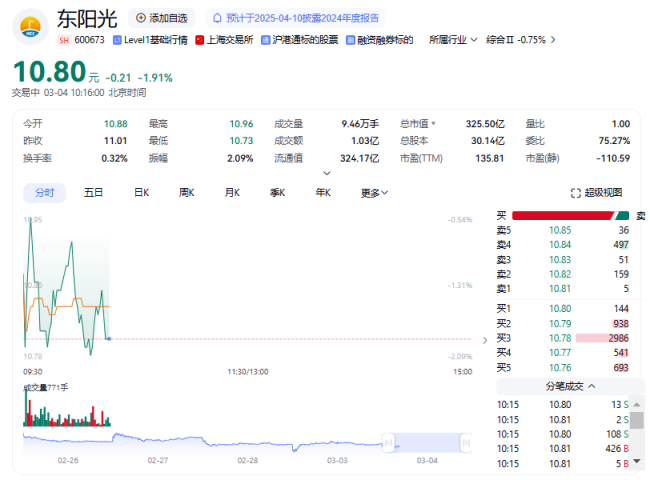The width and height of the screenshot is (650, 480).
Task: Collapse the 分笔成交 panel
Action: tap(592, 386)
